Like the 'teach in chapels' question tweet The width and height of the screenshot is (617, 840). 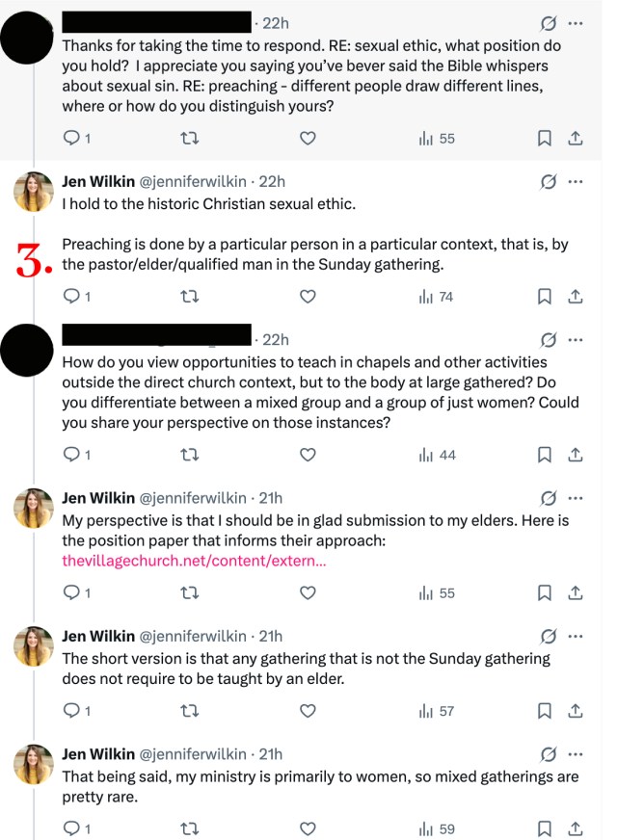308,455
